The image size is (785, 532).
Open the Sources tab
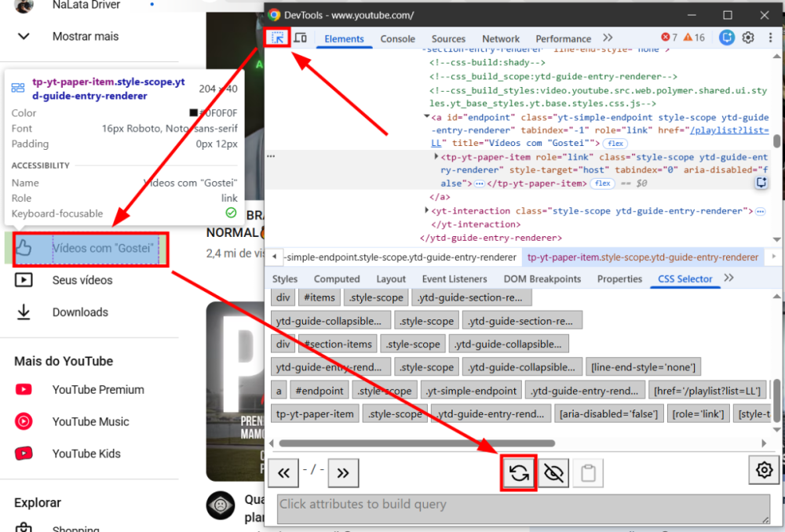click(x=448, y=38)
